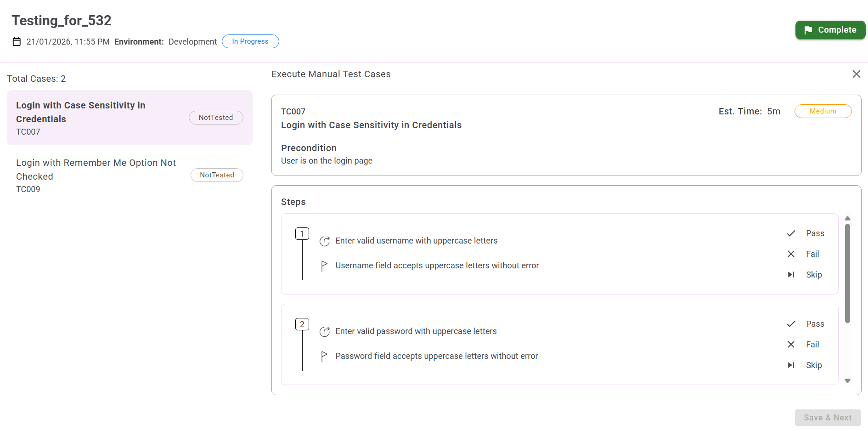This screenshot has width=868, height=431.
Task: Mark step 1 as Fail
Action: [x=803, y=254]
